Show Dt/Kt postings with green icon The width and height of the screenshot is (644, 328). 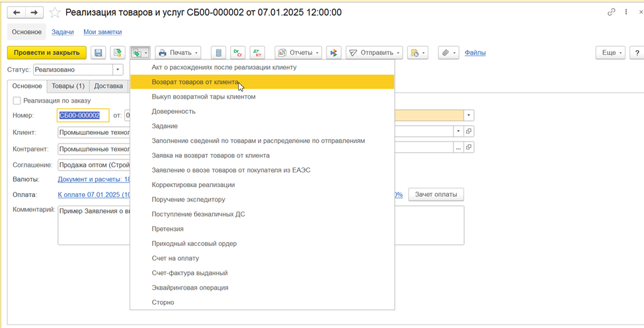tap(238, 53)
